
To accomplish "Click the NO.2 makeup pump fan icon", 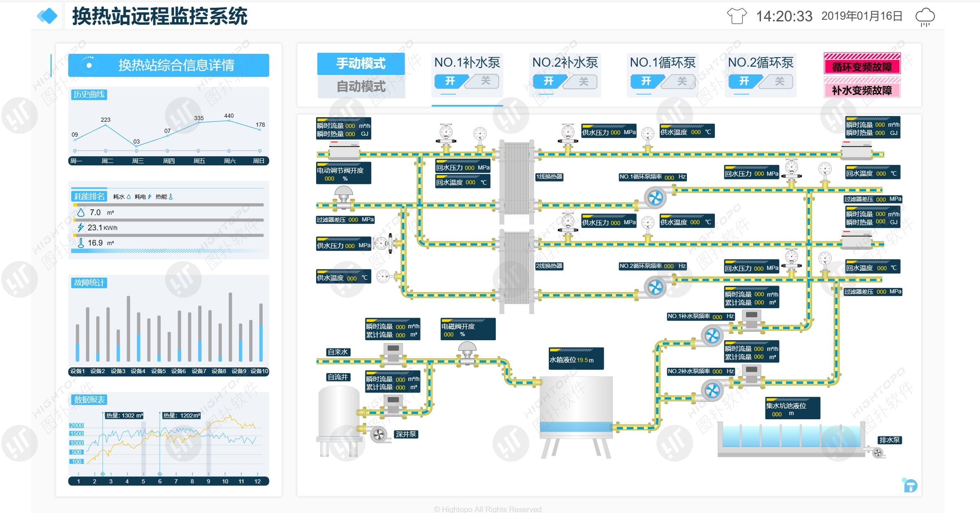I will 712,390.
